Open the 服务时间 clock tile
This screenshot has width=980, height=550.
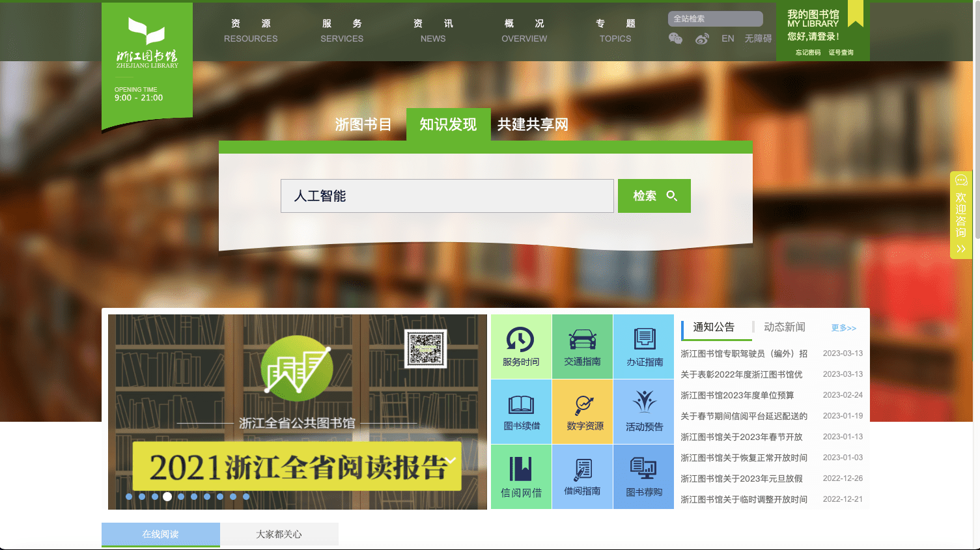[521, 346]
